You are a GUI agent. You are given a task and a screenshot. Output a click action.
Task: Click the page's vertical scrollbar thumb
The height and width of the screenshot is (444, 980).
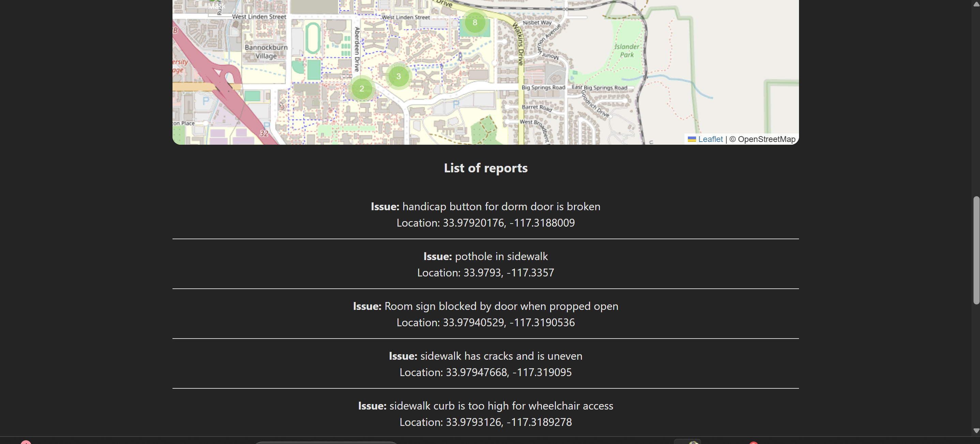point(976,250)
